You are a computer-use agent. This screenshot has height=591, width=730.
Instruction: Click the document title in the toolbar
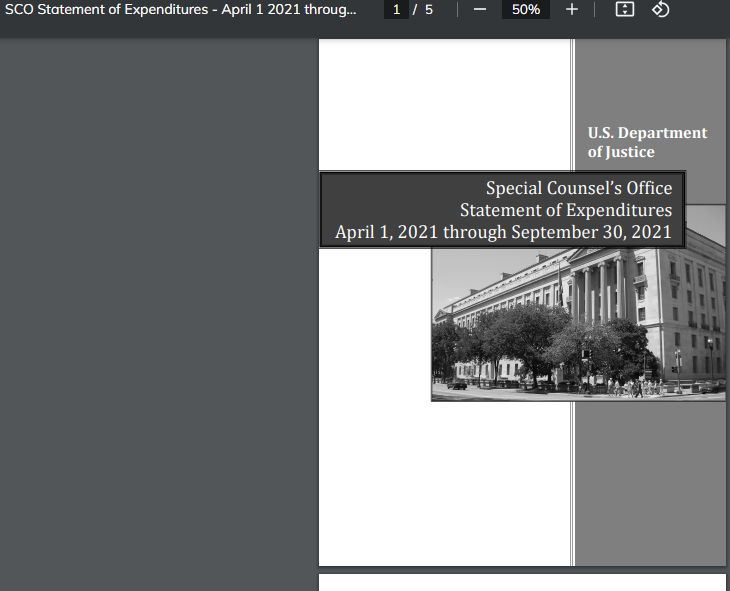tap(181, 9)
